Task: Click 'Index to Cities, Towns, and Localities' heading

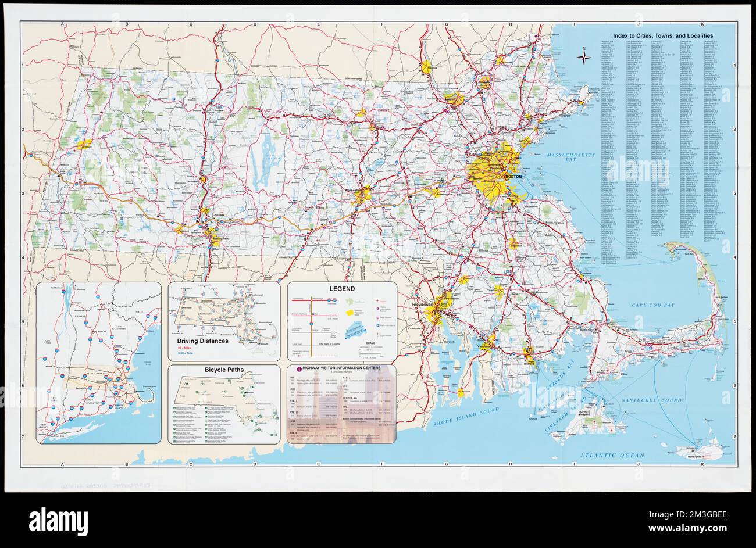Action: [x=662, y=36]
